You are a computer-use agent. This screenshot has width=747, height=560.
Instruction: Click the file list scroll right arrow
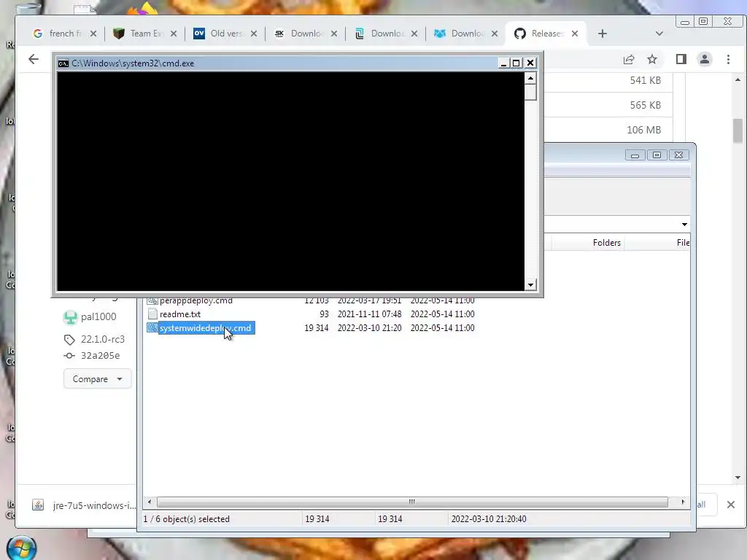coord(683,502)
